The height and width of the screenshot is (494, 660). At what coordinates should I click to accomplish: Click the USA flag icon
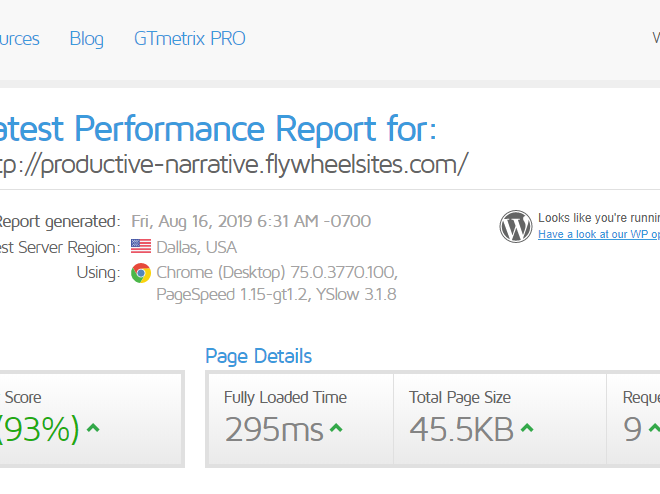pyautogui.click(x=141, y=246)
